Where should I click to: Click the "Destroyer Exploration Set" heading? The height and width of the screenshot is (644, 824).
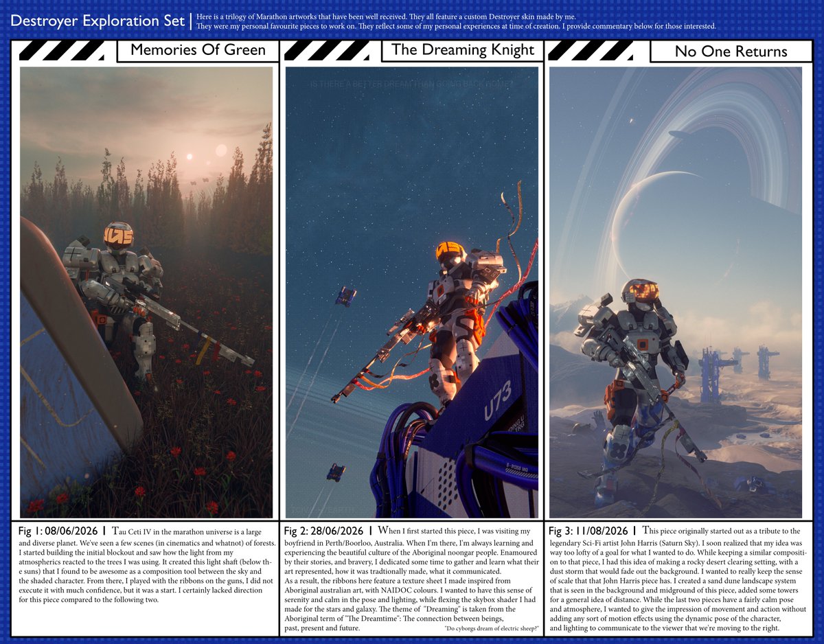[x=98, y=21]
